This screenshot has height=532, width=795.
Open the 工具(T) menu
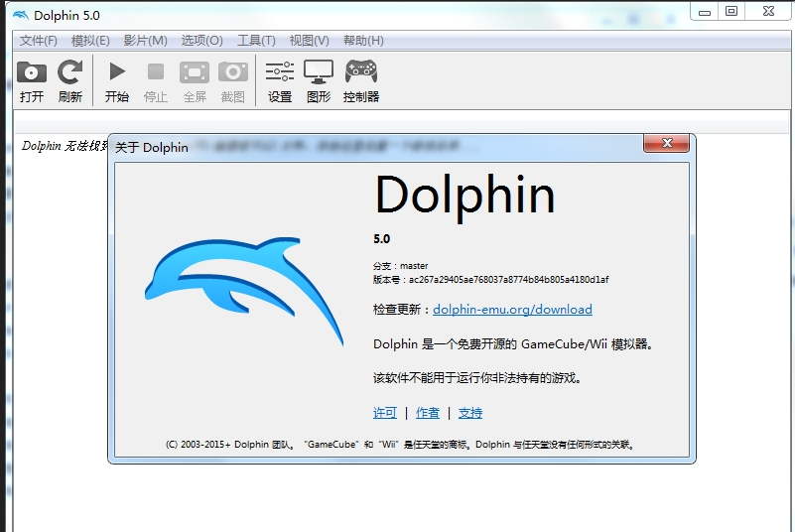(256, 41)
